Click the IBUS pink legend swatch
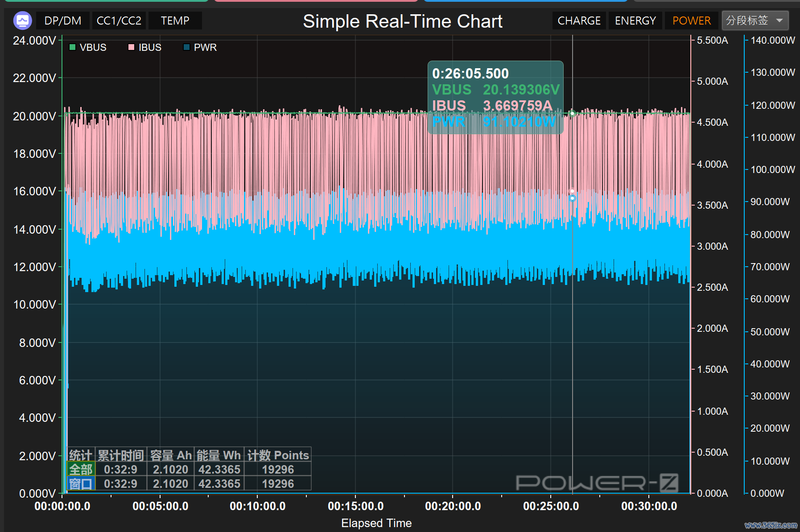Screen dimensions: 800x532 click(131, 47)
